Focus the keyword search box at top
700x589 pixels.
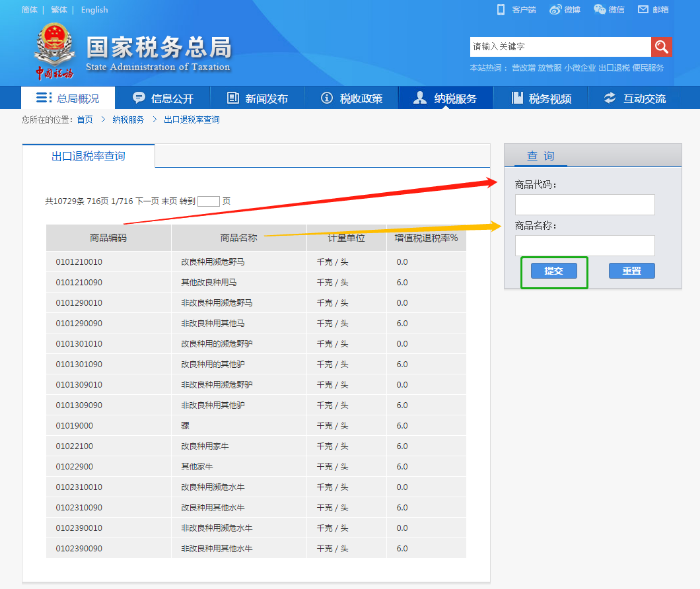(559, 47)
